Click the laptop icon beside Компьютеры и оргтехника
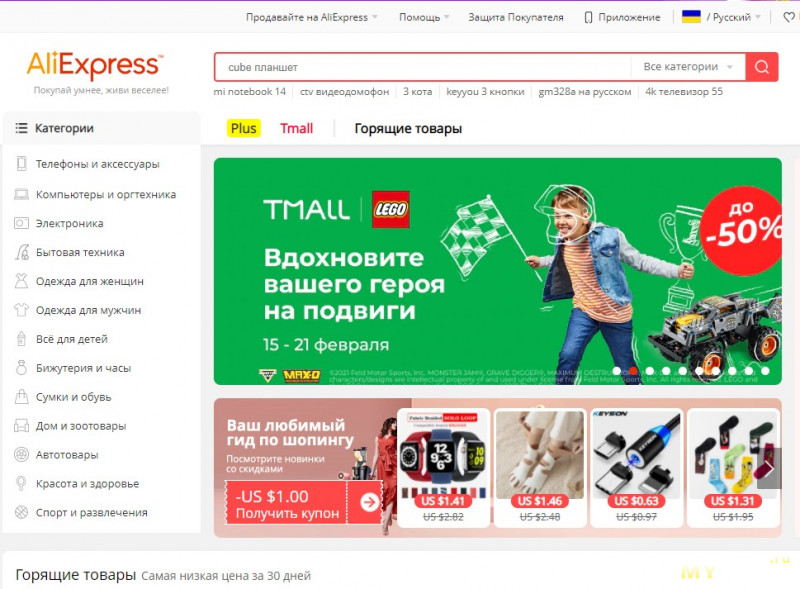This screenshot has width=800, height=589. (21, 194)
